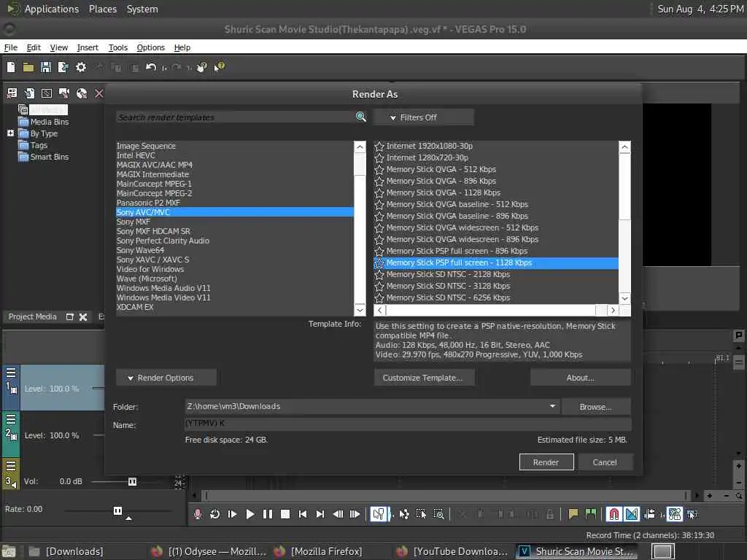Screen dimensions: 747x560
Task: Click the Browse... button
Action: pyautogui.click(x=595, y=407)
